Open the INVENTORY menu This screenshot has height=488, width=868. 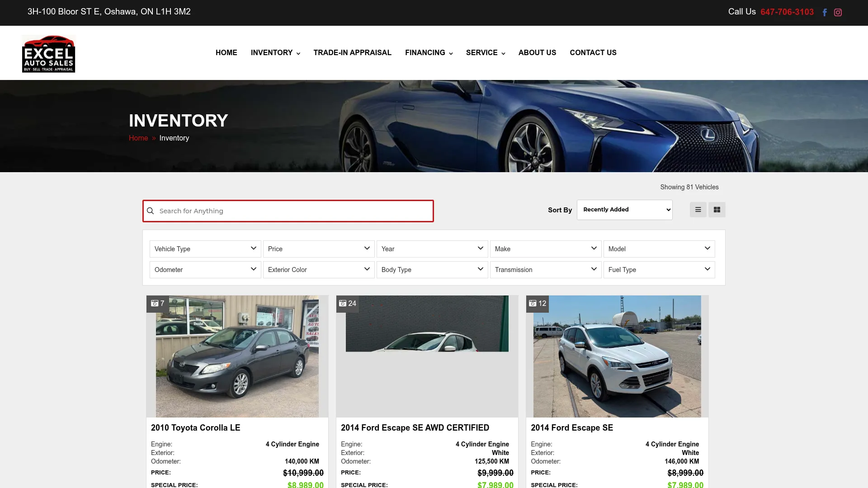coord(275,53)
